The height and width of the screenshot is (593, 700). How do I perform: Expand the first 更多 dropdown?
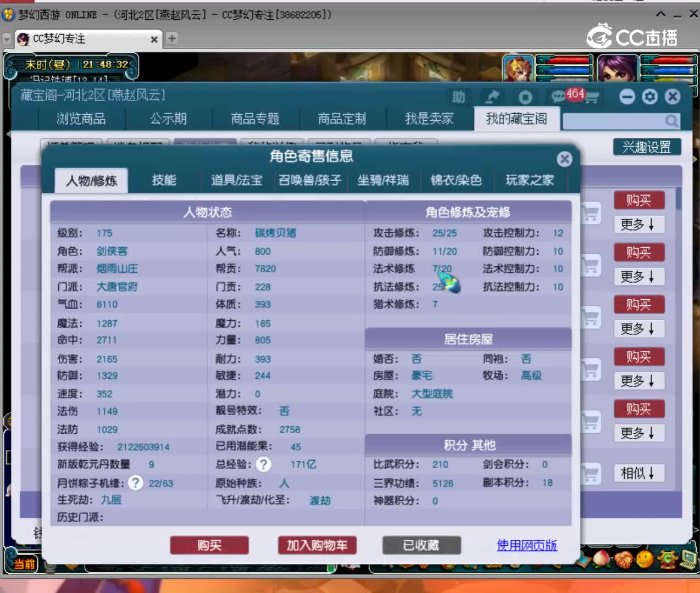tap(638, 224)
